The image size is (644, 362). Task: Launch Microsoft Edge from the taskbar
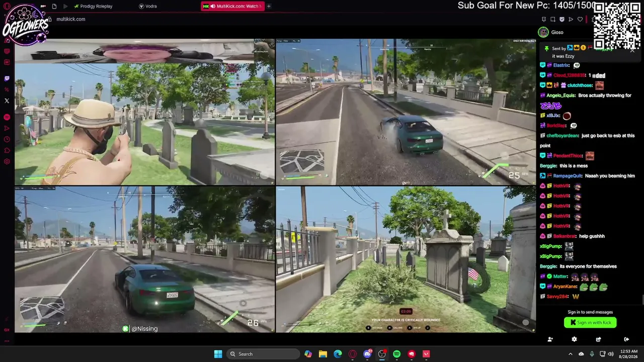[338, 354]
